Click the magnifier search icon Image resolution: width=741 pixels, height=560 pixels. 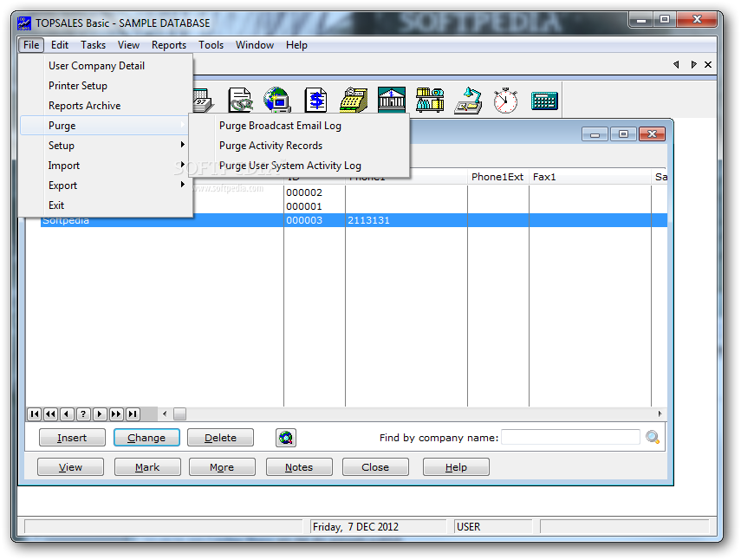653,437
